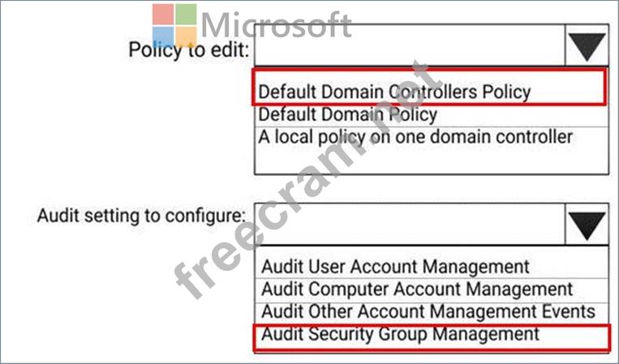Viewport: 619px width, 364px height.
Task: Click the Audit setting to configure label
Action: pos(141,216)
